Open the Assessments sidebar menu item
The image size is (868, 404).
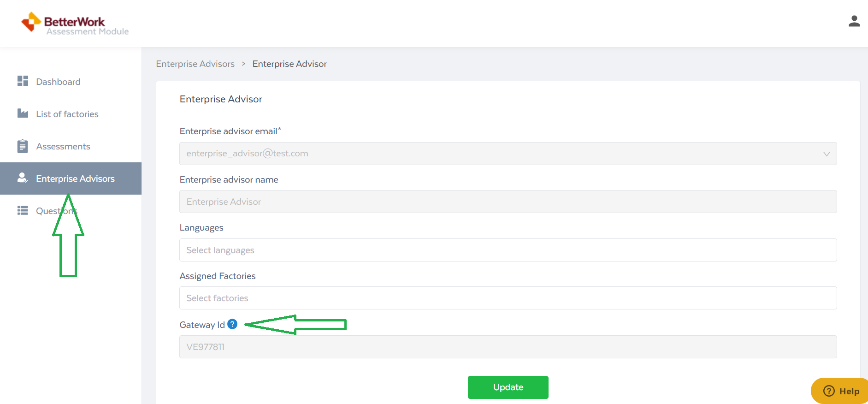(63, 146)
